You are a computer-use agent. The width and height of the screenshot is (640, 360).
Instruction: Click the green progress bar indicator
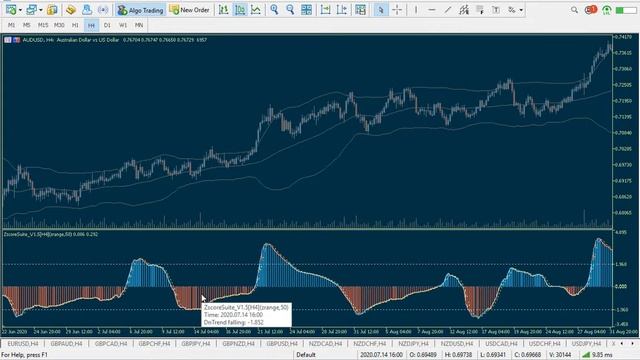click(x=626, y=10)
